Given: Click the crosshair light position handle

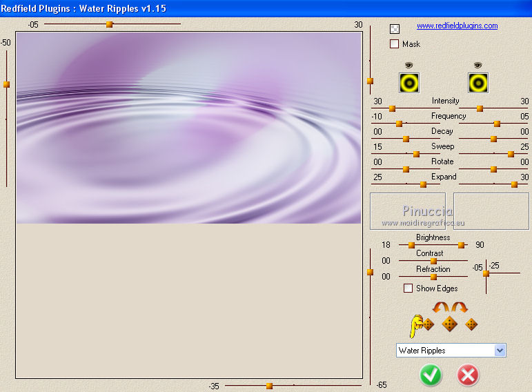Looking at the screenshot, I should pos(486,273).
